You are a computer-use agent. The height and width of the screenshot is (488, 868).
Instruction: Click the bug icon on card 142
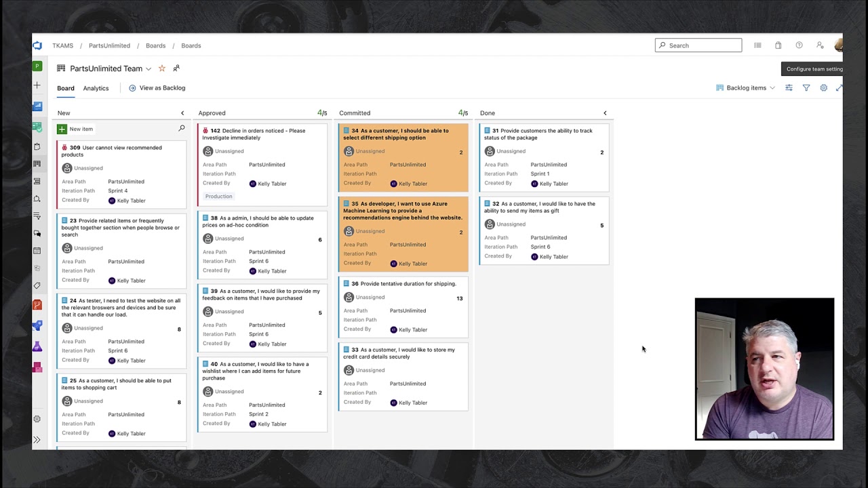(x=205, y=131)
